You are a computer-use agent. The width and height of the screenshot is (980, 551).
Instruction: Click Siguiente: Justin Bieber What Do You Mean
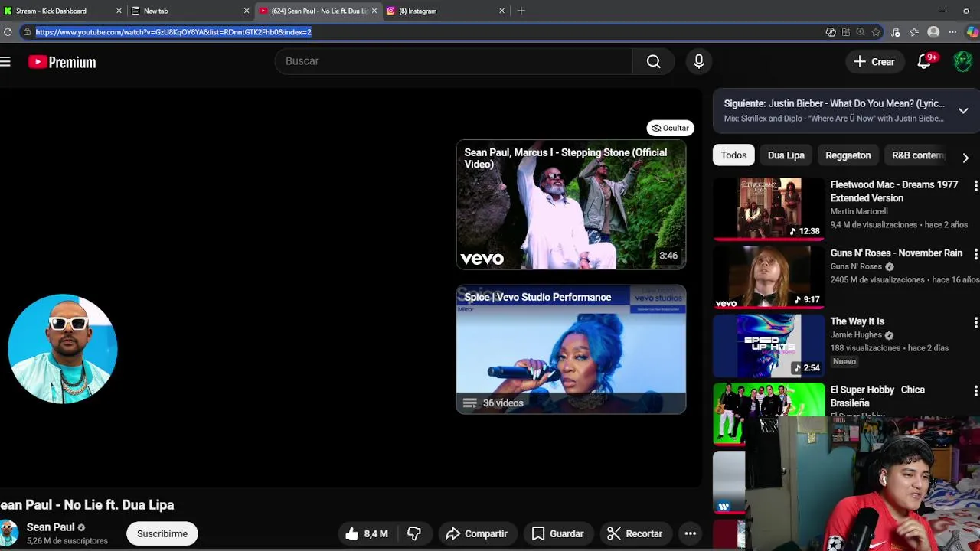click(834, 103)
